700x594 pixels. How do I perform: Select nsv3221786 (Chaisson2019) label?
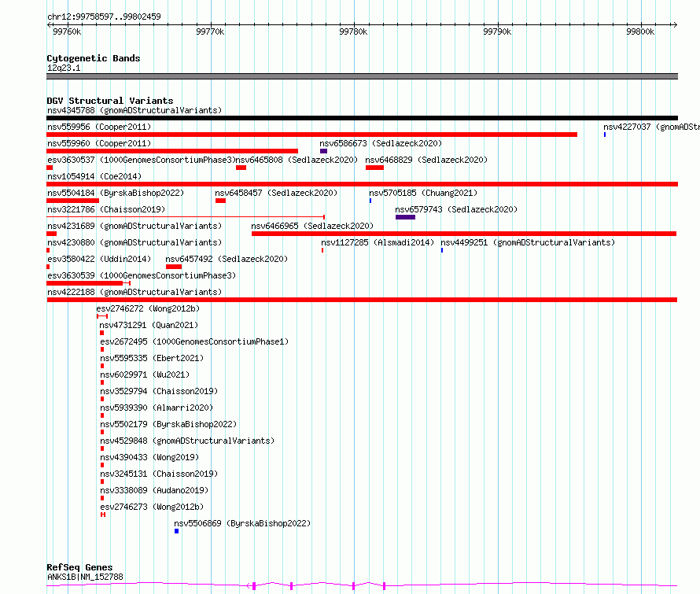pos(106,209)
